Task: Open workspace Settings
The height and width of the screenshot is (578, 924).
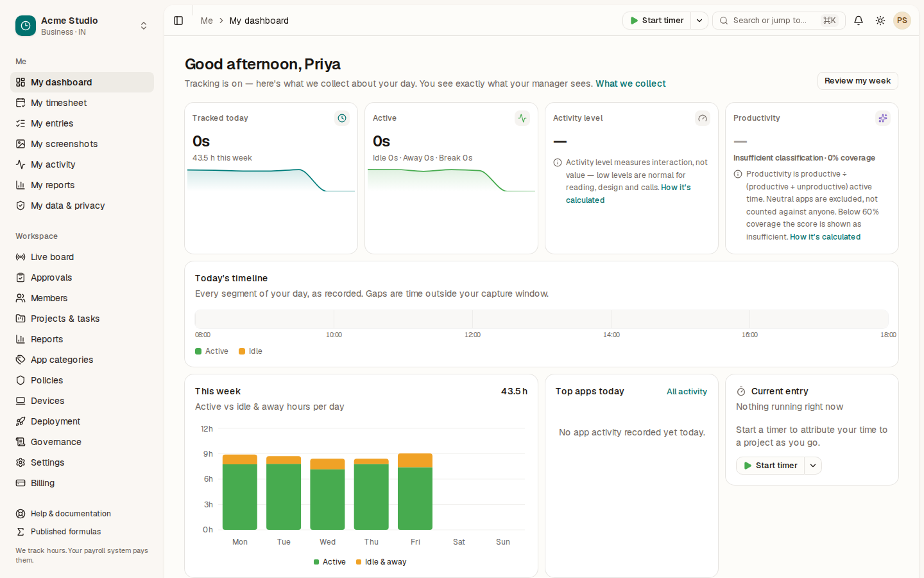Action: click(82, 462)
